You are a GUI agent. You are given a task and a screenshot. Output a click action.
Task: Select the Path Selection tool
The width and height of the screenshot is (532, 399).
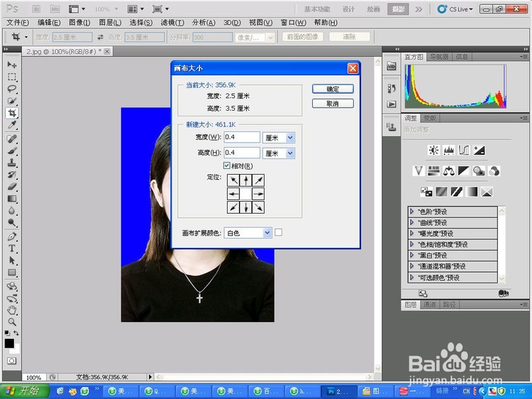pos(12,261)
